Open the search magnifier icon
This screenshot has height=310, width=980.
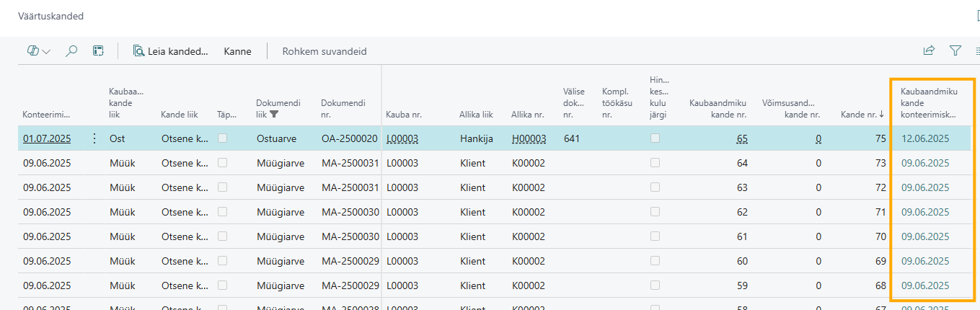coord(71,51)
